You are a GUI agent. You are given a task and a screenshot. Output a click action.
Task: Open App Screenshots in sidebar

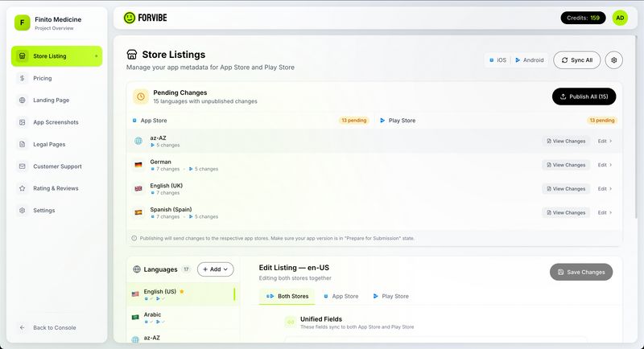56,122
